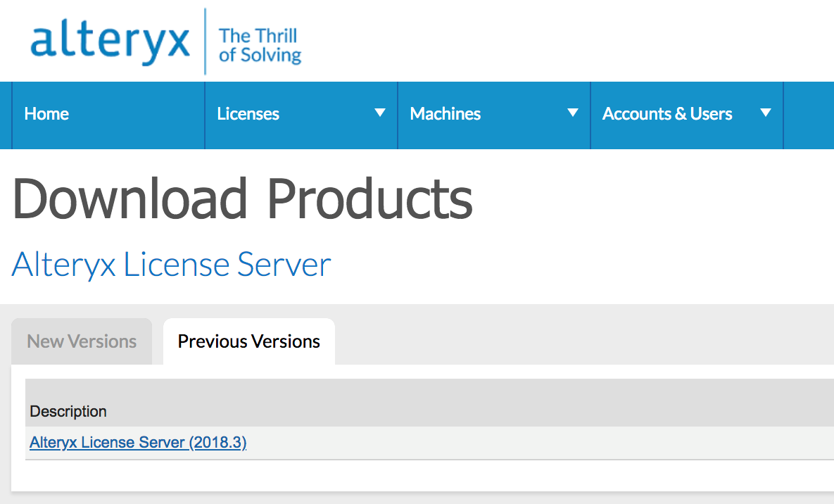Click the gray header bar right of Description
The image size is (834, 504).
tap(493, 403)
